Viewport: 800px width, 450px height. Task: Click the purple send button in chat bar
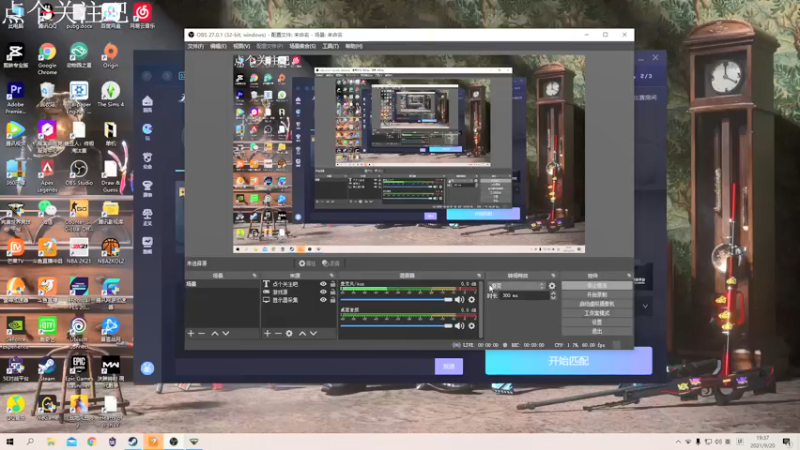tap(449, 366)
